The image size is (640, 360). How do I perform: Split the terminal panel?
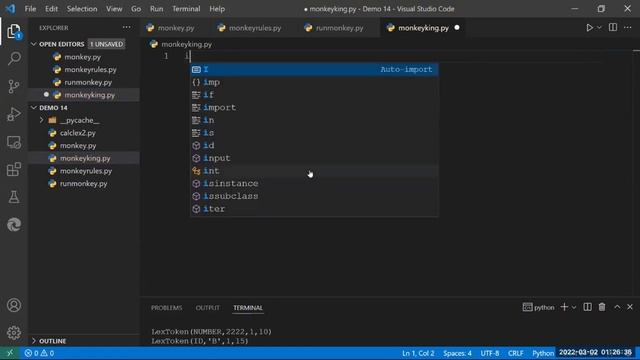(x=587, y=307)
